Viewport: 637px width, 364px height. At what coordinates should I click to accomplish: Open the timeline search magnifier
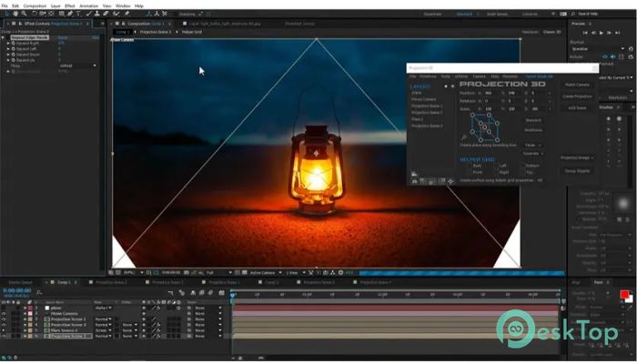(39, 292)
